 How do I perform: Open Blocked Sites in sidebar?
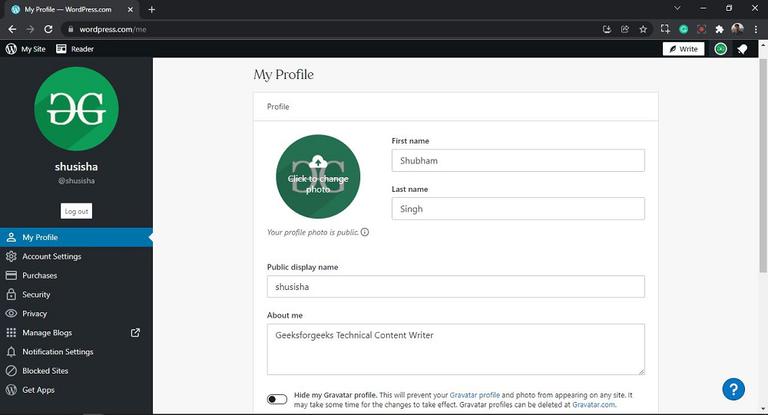[x=76, y=371]
